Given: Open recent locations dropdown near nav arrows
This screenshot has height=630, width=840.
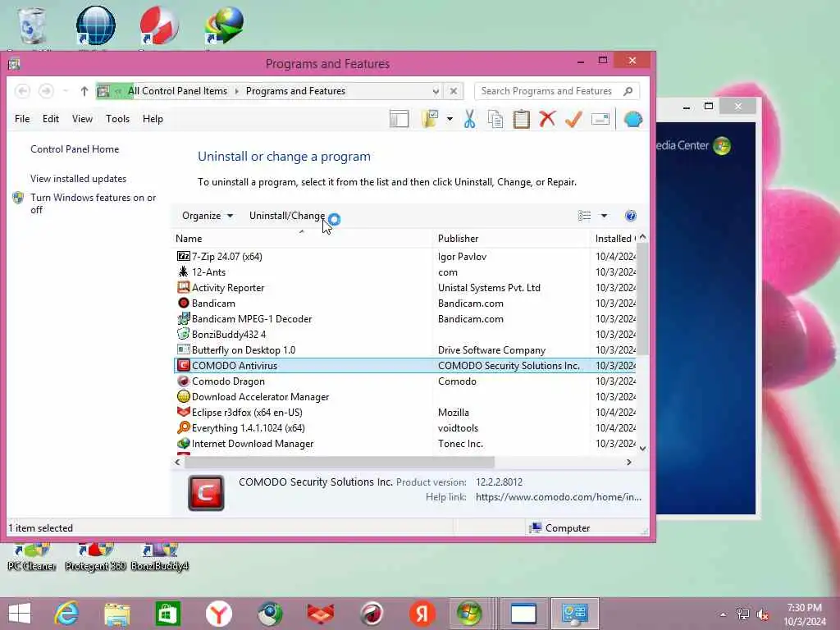Looking at the screenshot, I should coord(66,91).
